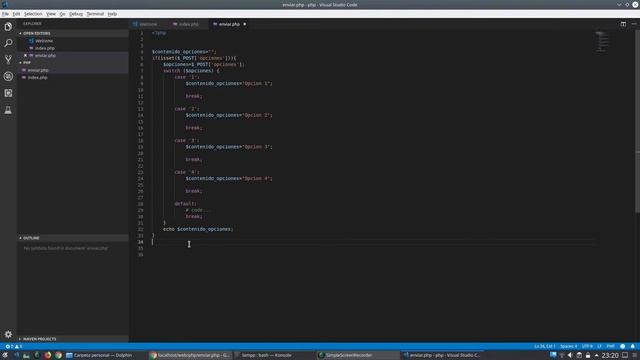This screenshot has width=640, height=360.
Task: Open the Help menu
Action: pos(112,14)
